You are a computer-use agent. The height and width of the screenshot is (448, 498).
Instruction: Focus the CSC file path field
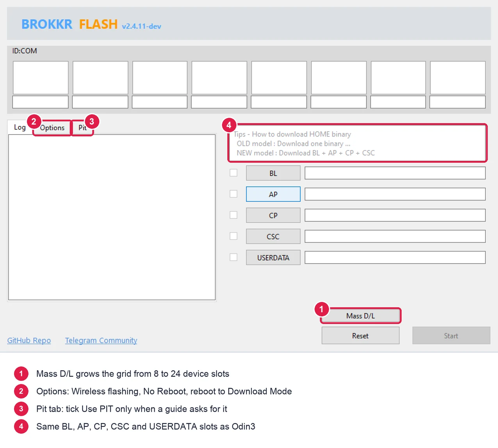395,237
